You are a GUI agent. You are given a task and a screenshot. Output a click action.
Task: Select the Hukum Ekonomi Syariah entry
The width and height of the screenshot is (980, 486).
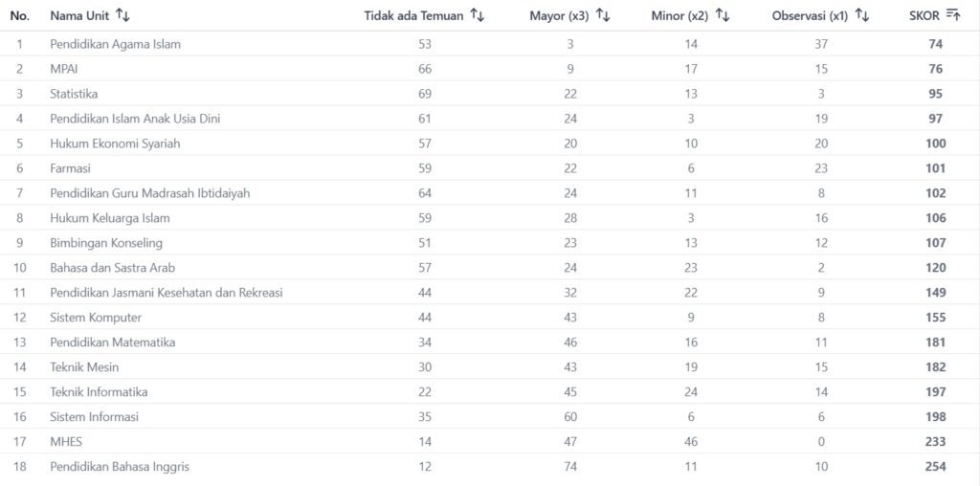[115, 144]
